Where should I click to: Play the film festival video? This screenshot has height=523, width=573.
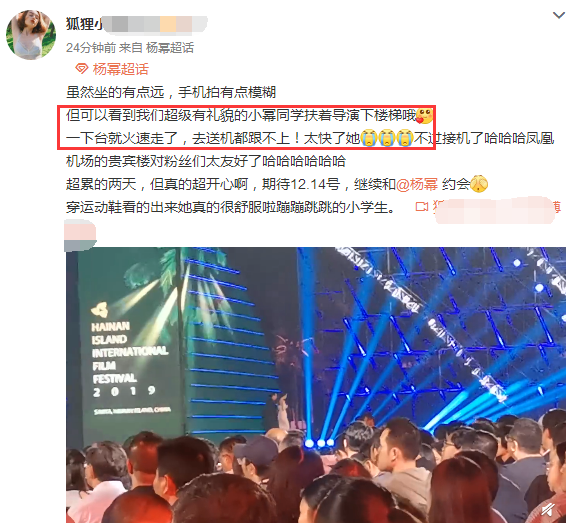(x=316, y=385)
